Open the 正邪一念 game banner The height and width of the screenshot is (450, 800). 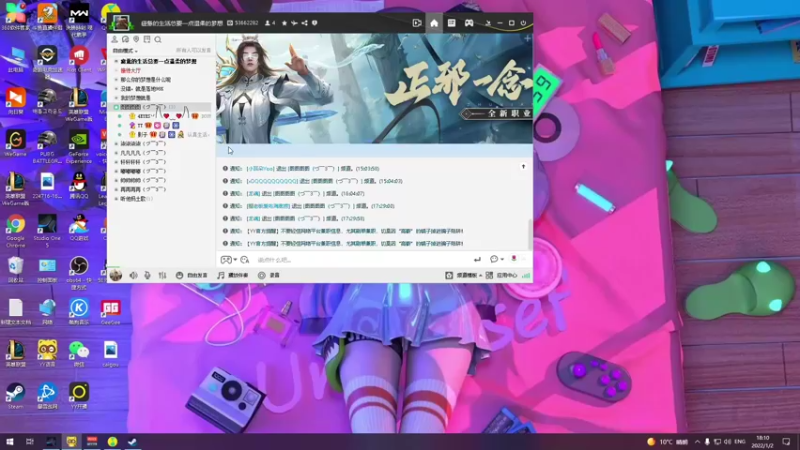pos(374,89)
